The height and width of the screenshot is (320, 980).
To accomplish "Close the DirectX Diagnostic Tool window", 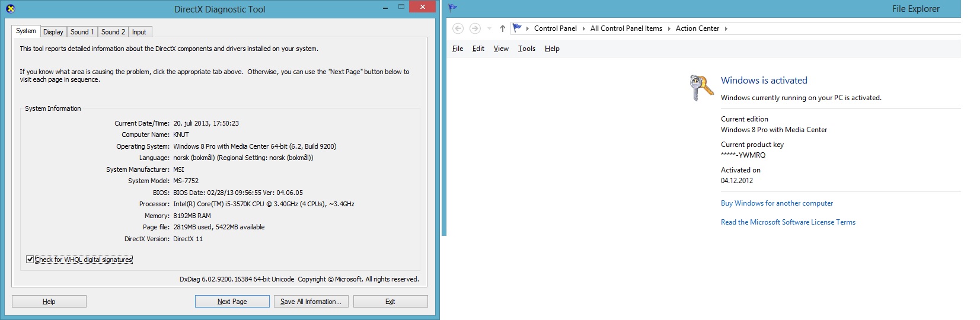I will [x=423, y=7].
